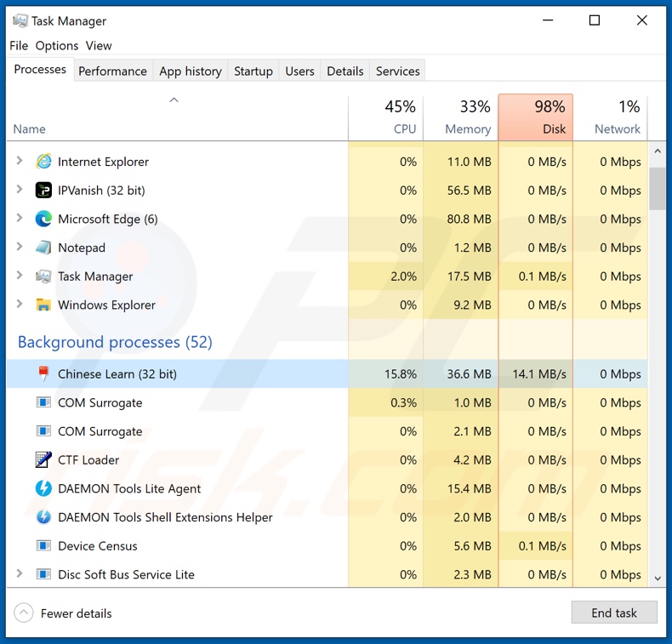Expand the Windows Explorer process group
Viewport: 672px width, 644px height.
coord(20,304)
